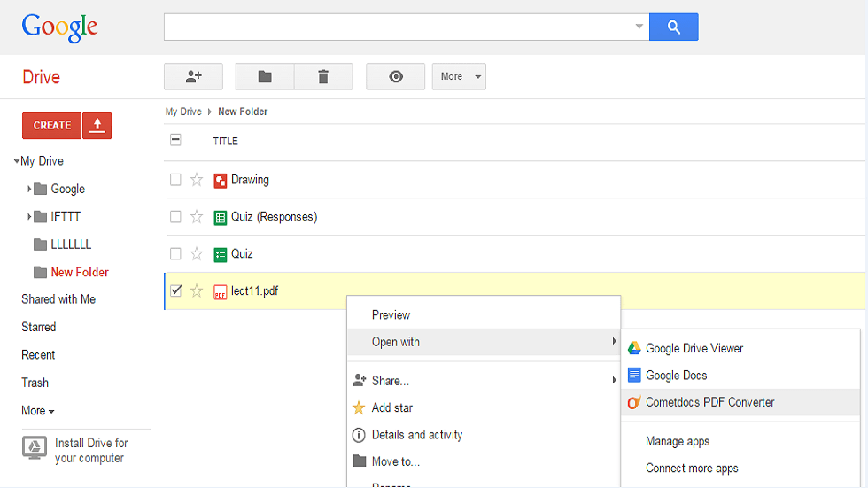
Task: Click the Google logo
Action: click(x=60, y=27)
